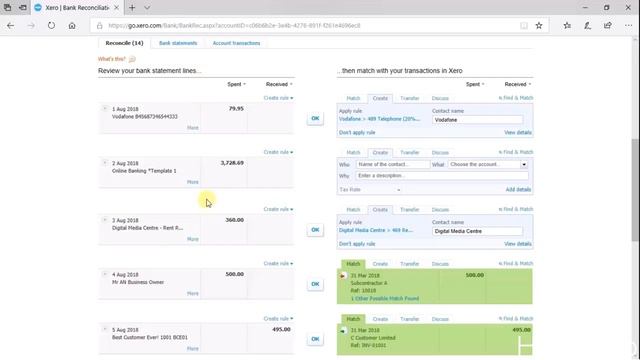Add this page to favorites with star
Screen dimensions: 640x360
[x=539, y=25]
